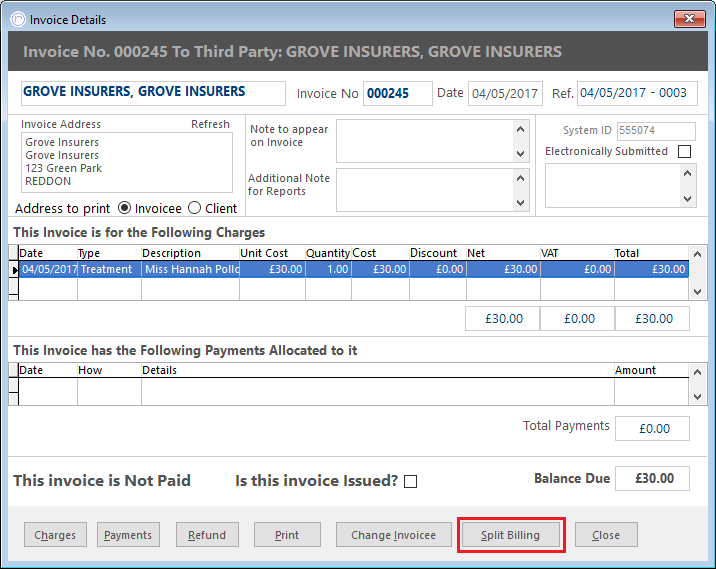Tick the Electronically Submitted checkbox

click(x=684, y=152)
